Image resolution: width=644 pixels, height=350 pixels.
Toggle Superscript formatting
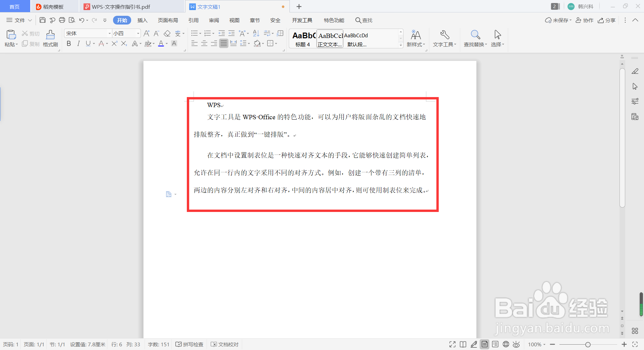point(114,43)
